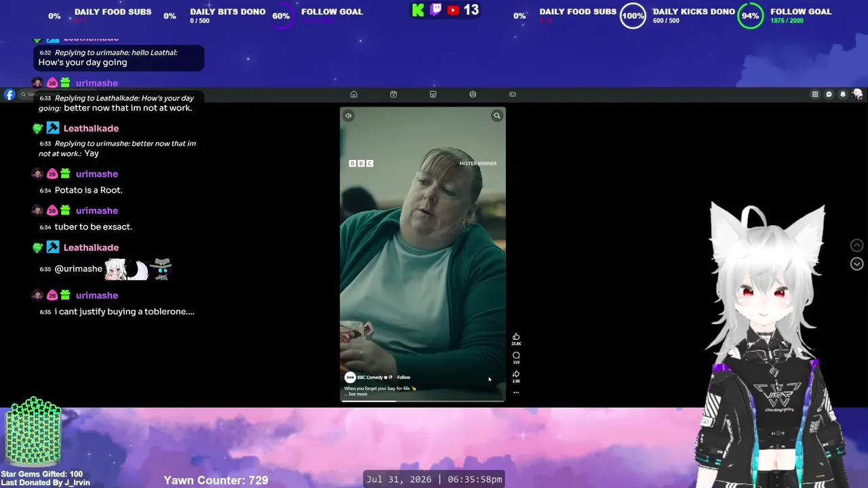Click the viewer count 13 in overlay
The image size is (868, 488).
coord(471,10)
